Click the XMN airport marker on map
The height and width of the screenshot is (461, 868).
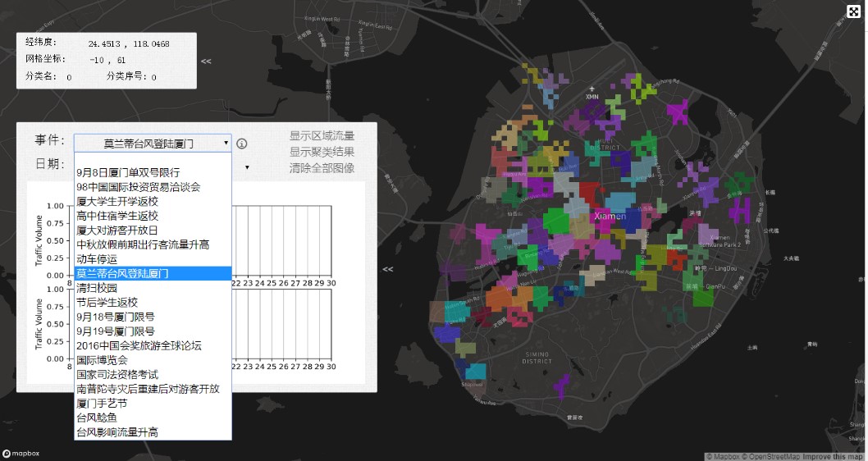coord(592,89)
